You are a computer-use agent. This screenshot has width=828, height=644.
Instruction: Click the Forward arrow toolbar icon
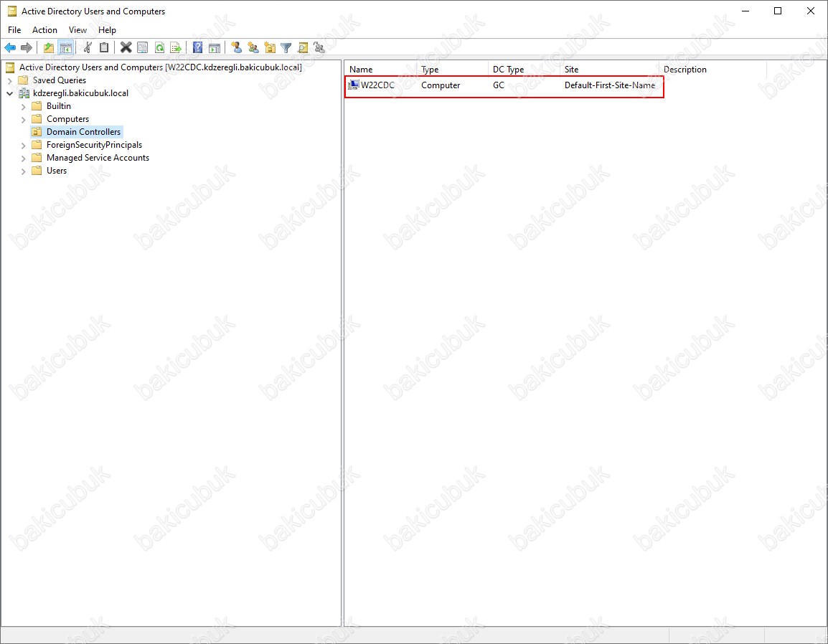click(27, 48)
